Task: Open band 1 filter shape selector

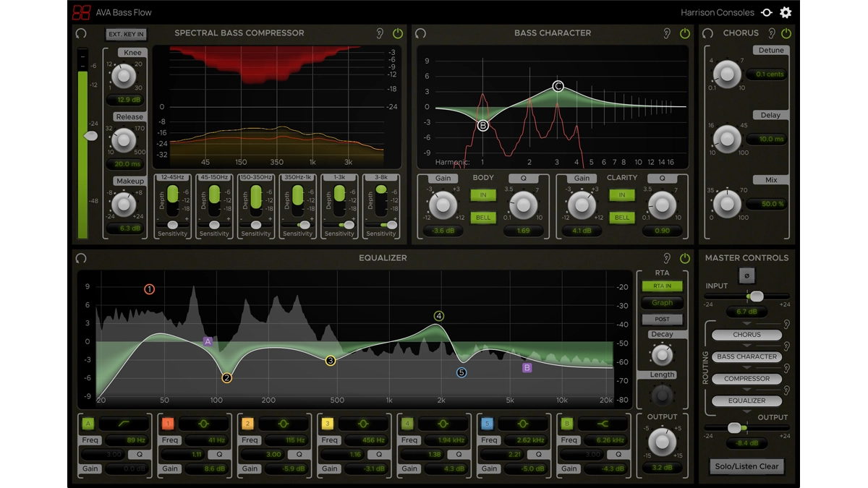Action: click(204, 424)
